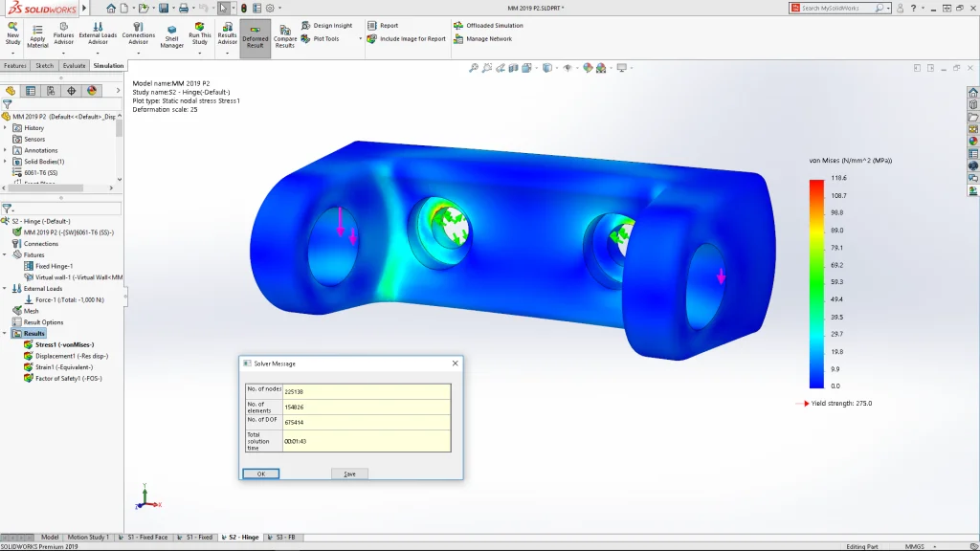
Task: Open the Connections Advisor
Action: point(138,34)
